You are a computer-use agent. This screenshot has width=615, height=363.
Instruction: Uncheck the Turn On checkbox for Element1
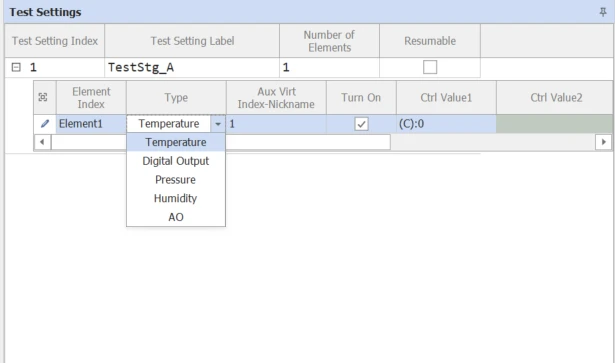click(361, 124)
